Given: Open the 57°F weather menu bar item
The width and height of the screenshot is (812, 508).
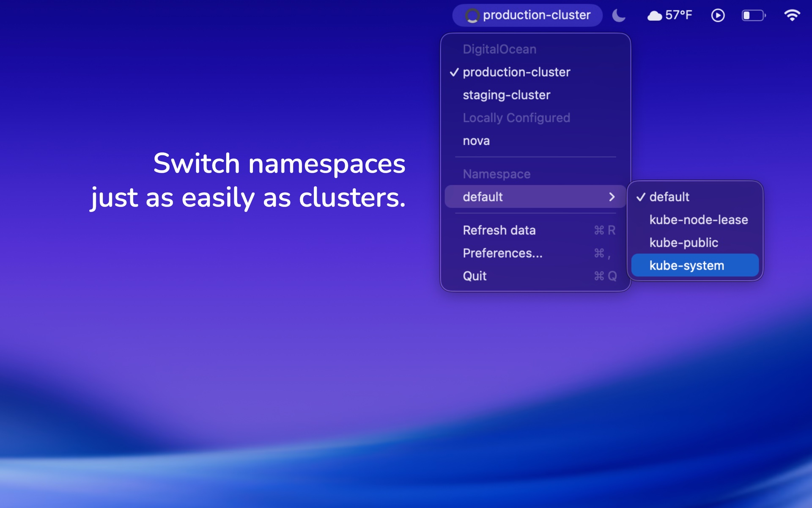Looking at the screenshot, I should [669, 15].
